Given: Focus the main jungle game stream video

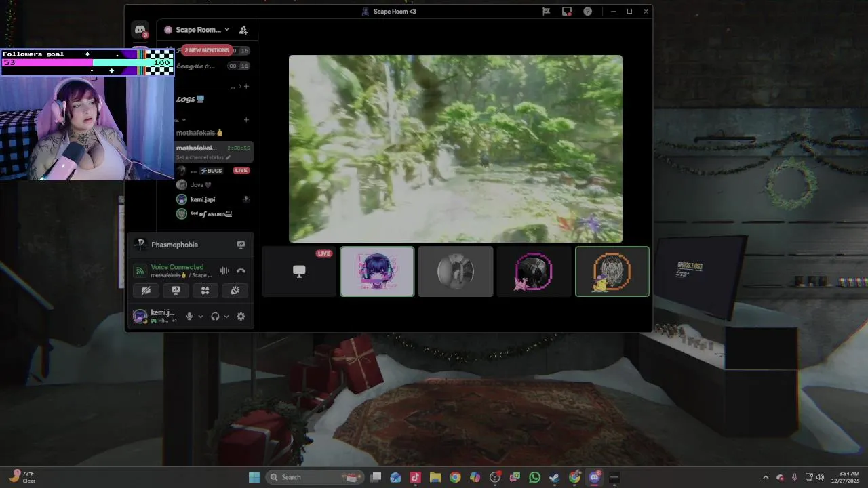Looking at the screenshot, I should click(x=456, y=148).
